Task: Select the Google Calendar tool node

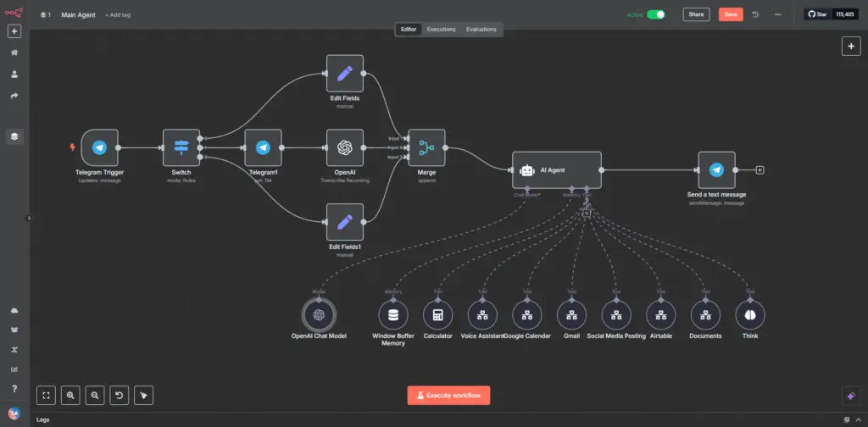Action: (527, 315)
